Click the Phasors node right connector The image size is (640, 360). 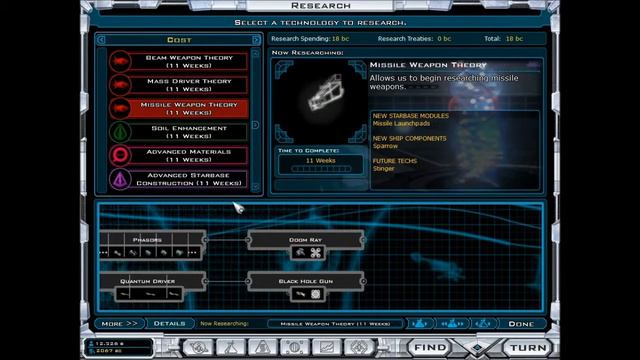pyautogui.click(x=205, y=240)
